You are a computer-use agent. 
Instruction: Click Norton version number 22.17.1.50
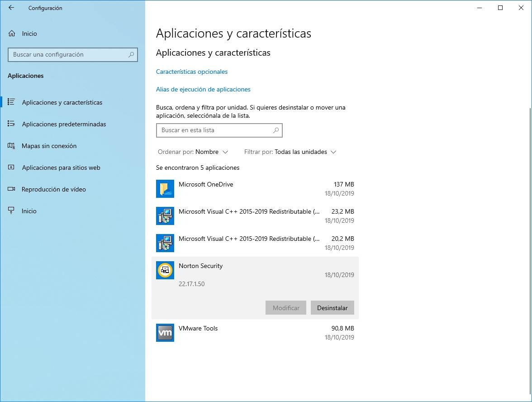coord(192,284)
